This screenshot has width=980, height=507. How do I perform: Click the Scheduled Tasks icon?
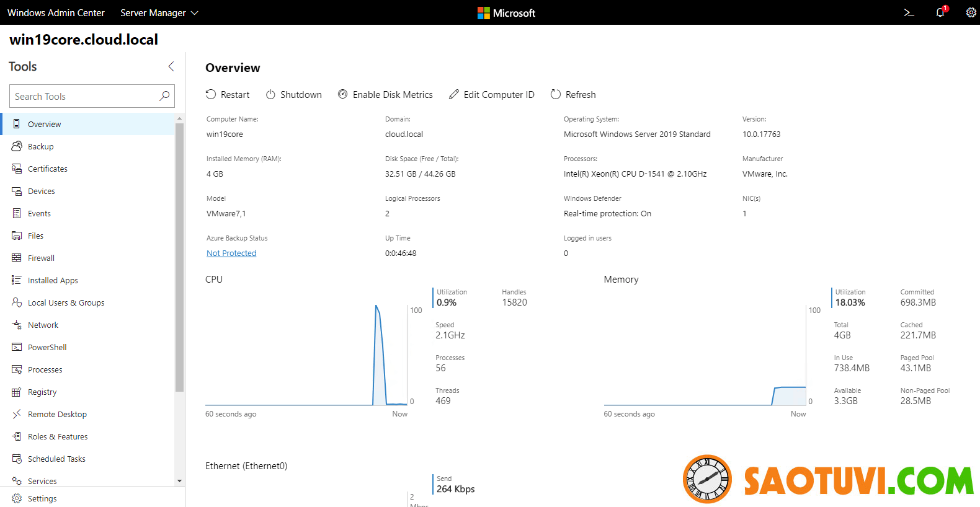coord(17,459)
